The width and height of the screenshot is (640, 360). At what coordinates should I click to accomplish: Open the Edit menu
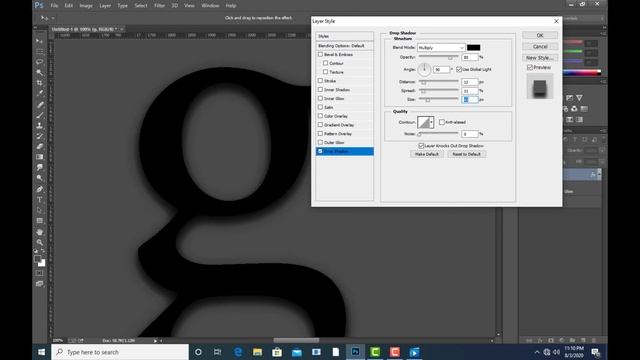coord(69,6)
